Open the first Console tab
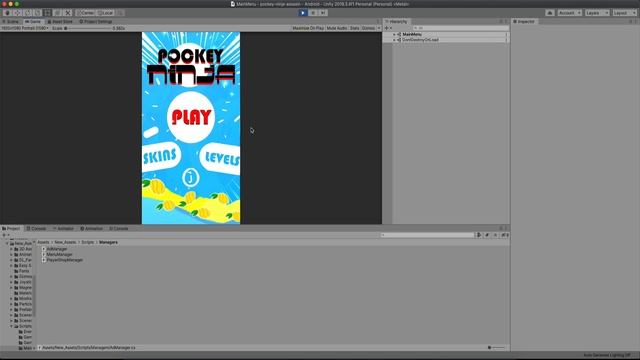Screen dimensions: 640x360 (x=36, y=229)
